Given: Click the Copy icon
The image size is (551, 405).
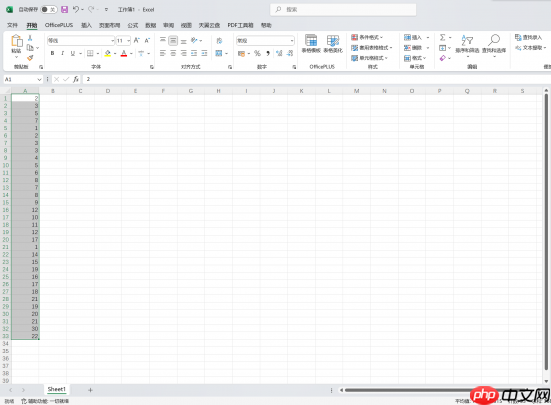Looking at the screenshot, I should [30, 48].
